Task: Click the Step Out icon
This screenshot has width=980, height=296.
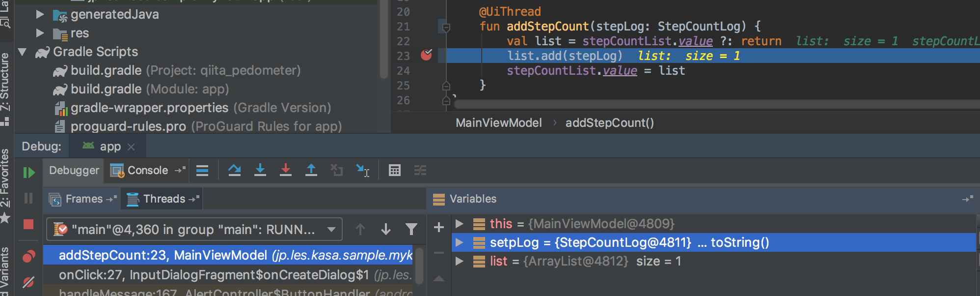Action: click(311, 170)
